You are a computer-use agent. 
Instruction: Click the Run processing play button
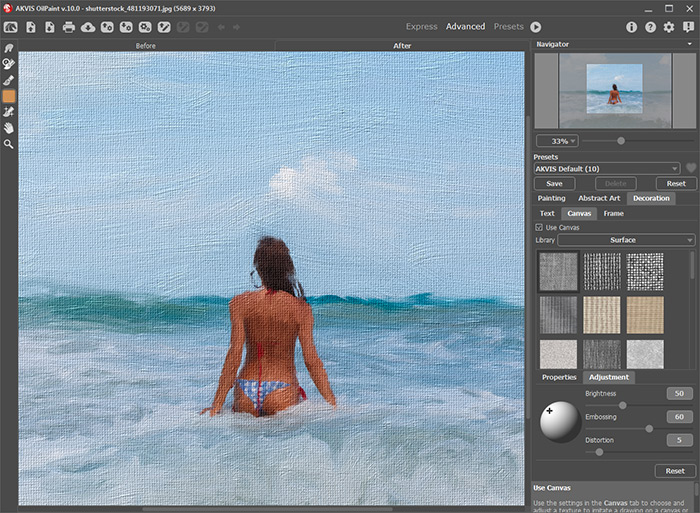pos(536,27)
